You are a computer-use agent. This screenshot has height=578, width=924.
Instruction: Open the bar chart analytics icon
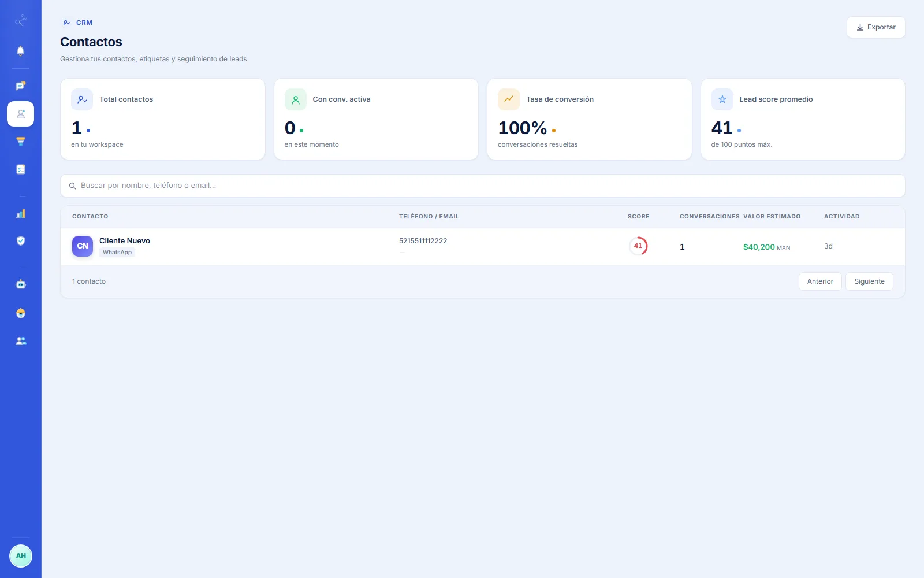pos(20,214)
